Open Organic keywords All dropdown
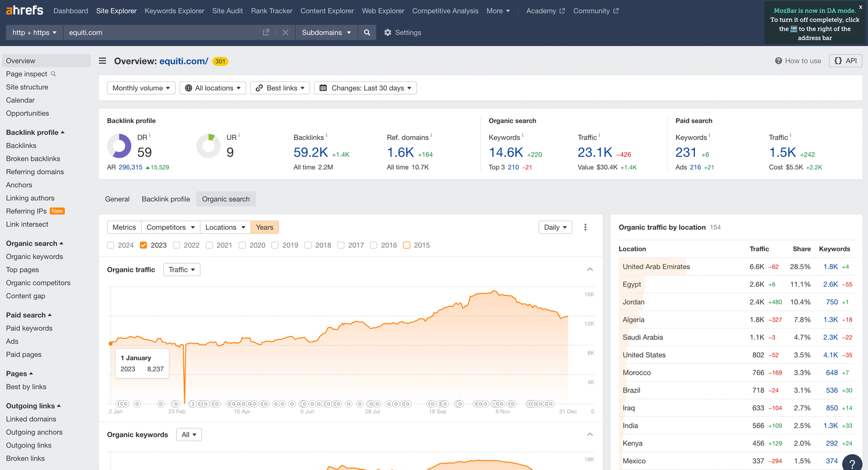This screenshot has width=868, height=470. (189, 435)
